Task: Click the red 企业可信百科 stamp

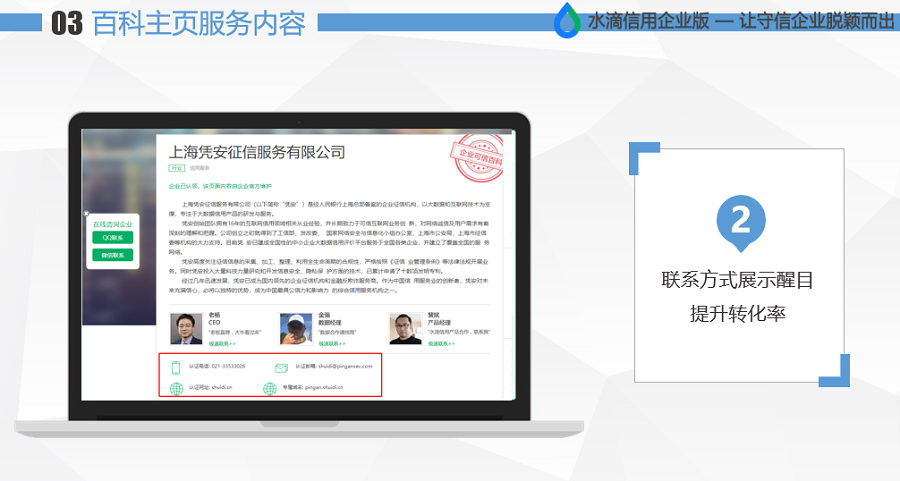Action: point(477,156)
